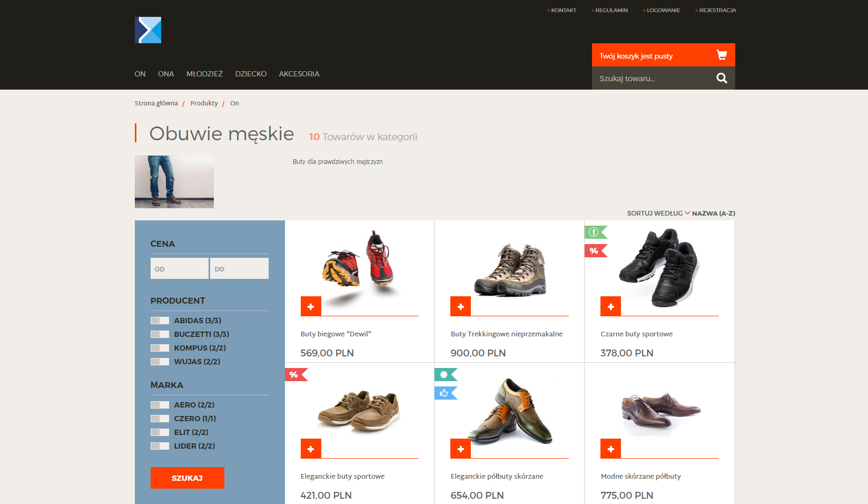Screen dimensions: 868x504
Task: Open the Buty Trekkingowe nieprzemakalne title link
Action: [507, 334]
